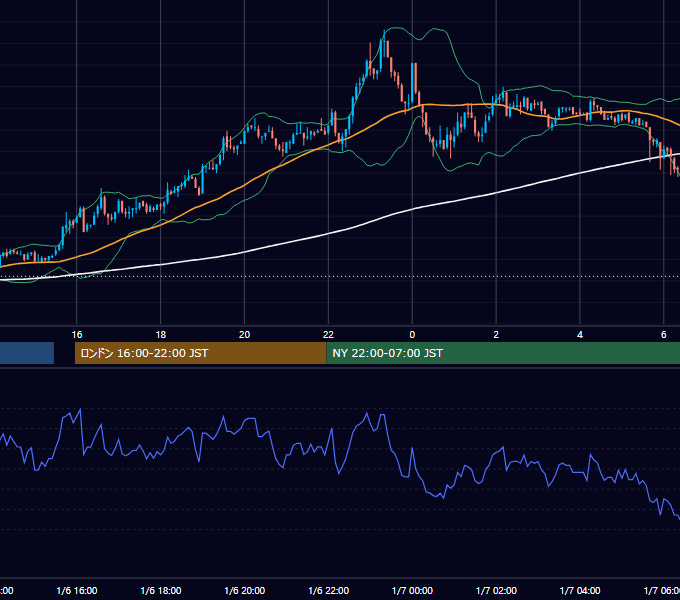
Task: Click the 1/7 04:00 date label
Action: click(x=580, y=590)
